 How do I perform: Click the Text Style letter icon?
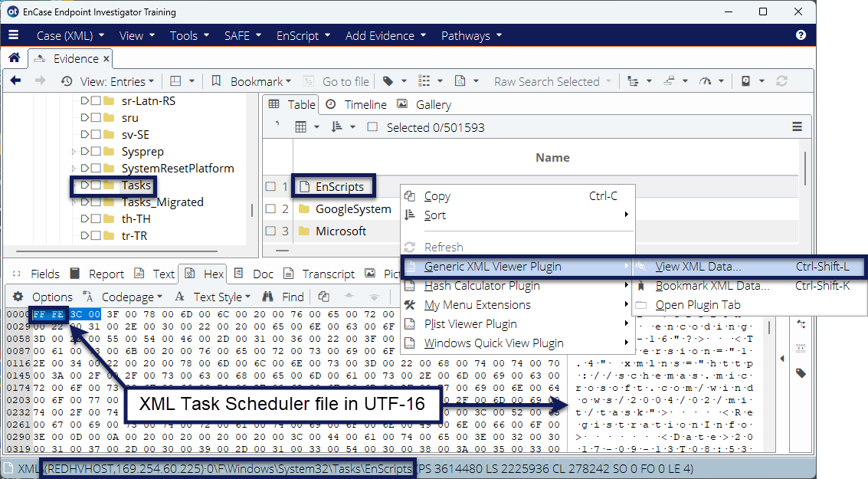click(x=179, y=297)
